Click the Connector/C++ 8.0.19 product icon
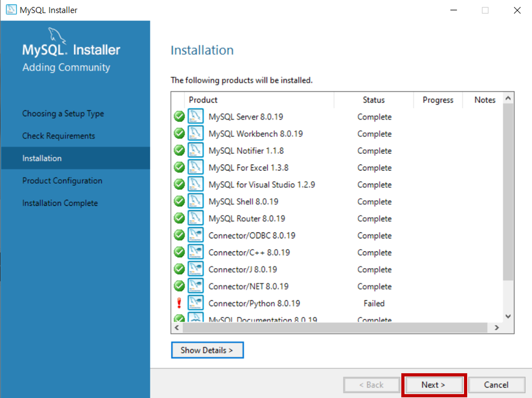Screen dimensions: 532x398 pyautogui.click(x=196, y=252)
